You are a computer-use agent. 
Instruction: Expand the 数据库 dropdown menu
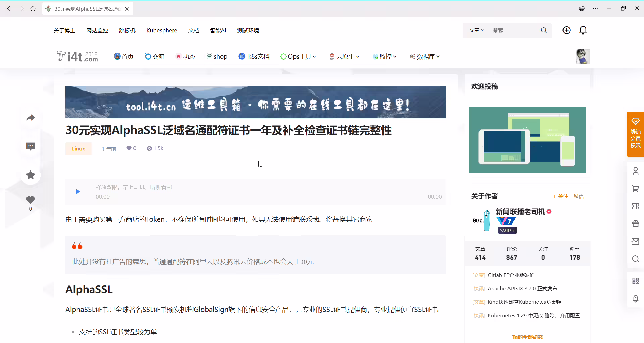coord(425,56)
